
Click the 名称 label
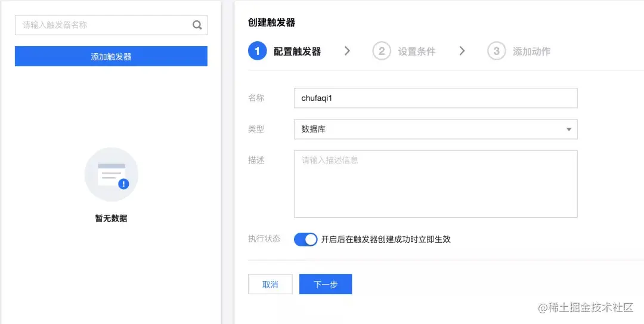(x=256, y=98)
